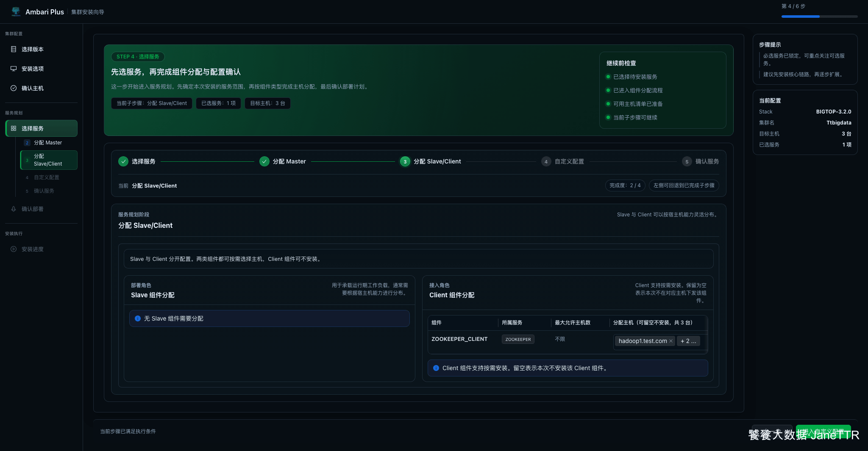Select 选择服务 sidebar item
Image resolution: width=868 pixels, height=451 pixels.
tap(41, 128)
